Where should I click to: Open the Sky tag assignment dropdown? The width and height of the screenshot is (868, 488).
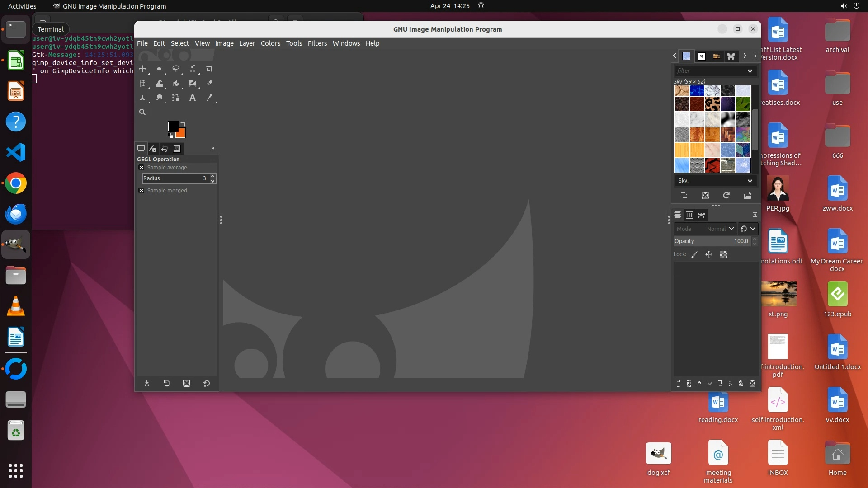[750, 181]
